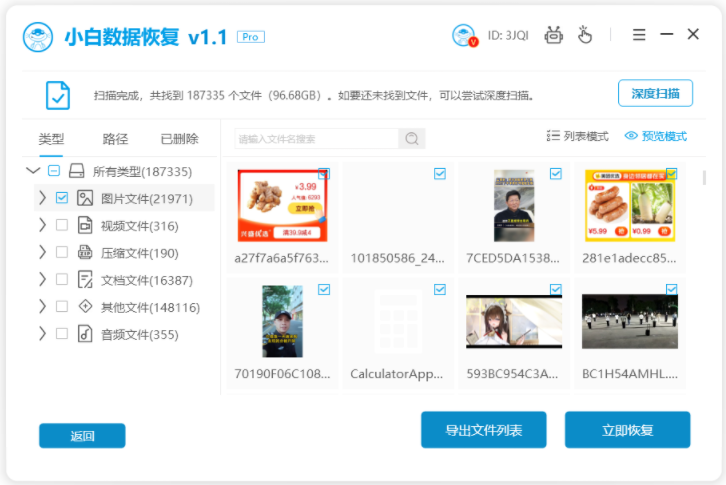
Task: Click the hand pointer icon in title bar
Action: tap(585, 35)
